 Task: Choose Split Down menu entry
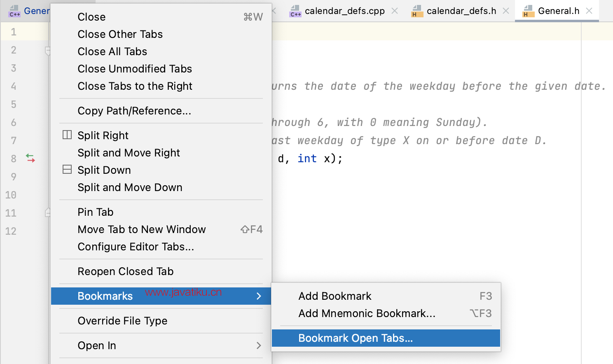[161, 170]
